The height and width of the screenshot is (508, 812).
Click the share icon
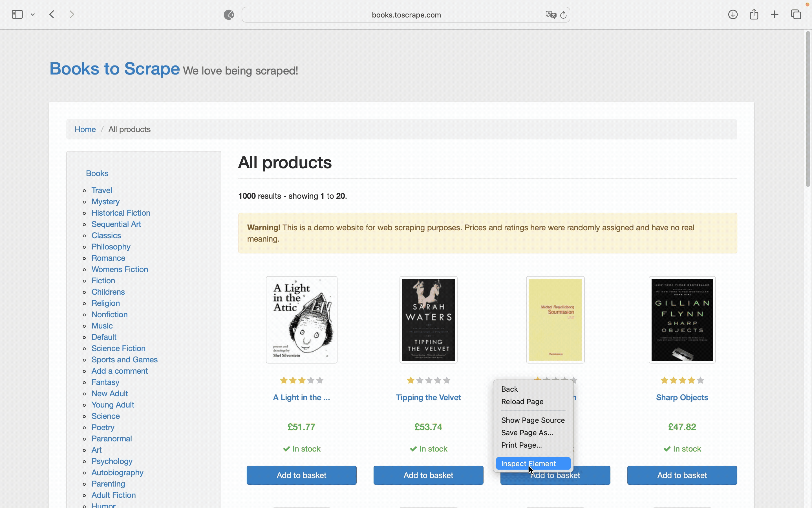(754, 14)
